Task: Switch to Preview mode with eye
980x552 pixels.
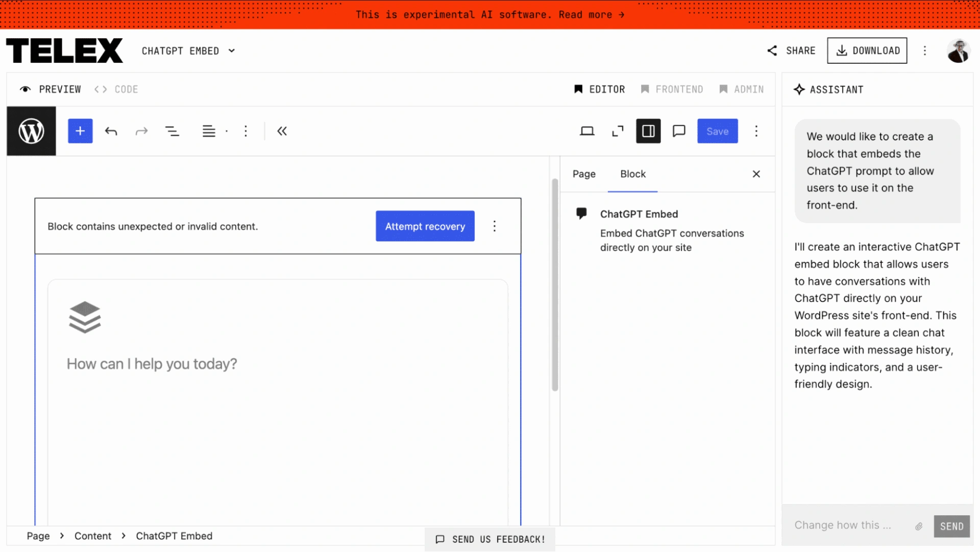Action: (50, 89)
